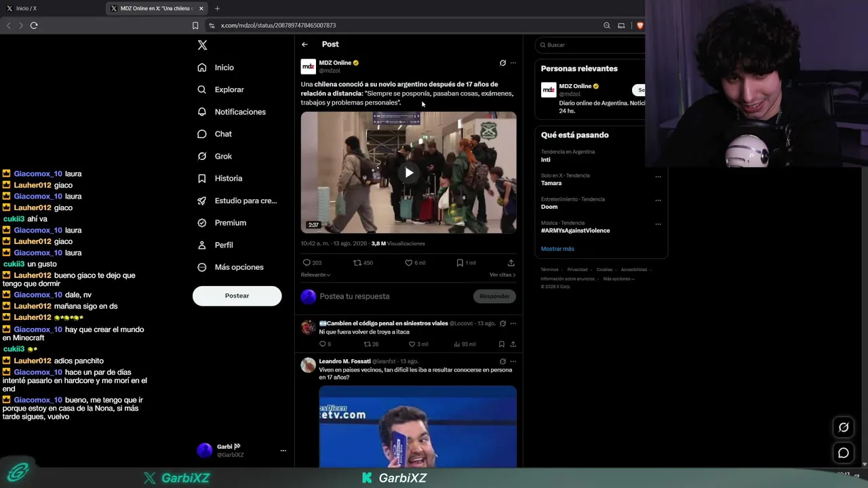The width and height of the screenshot is (868, 488).
Task: Click Grok icon on MDZ Online post
Action: [x=502, y=63]
